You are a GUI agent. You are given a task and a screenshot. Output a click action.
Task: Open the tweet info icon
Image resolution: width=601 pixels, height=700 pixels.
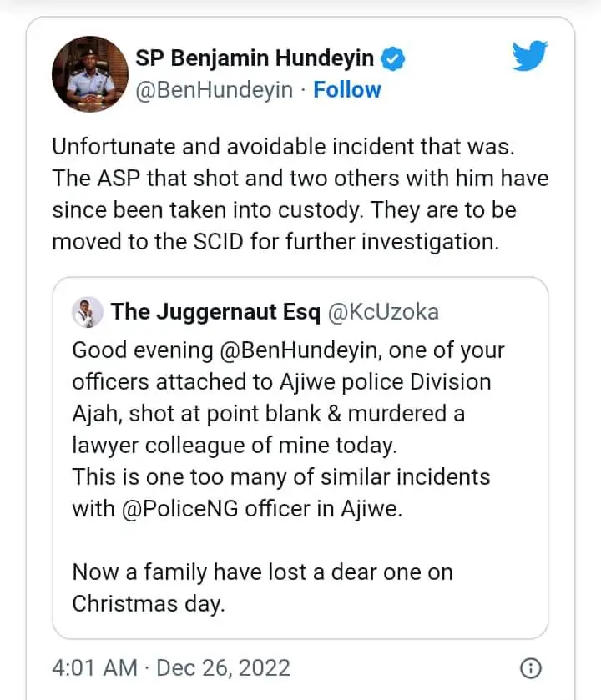[x=530, y=668]
